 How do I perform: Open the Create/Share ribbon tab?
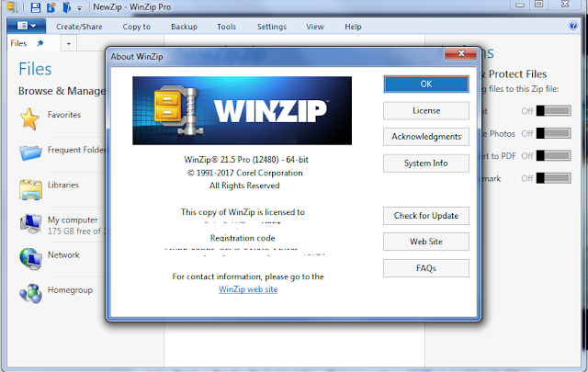click(79, 27)
